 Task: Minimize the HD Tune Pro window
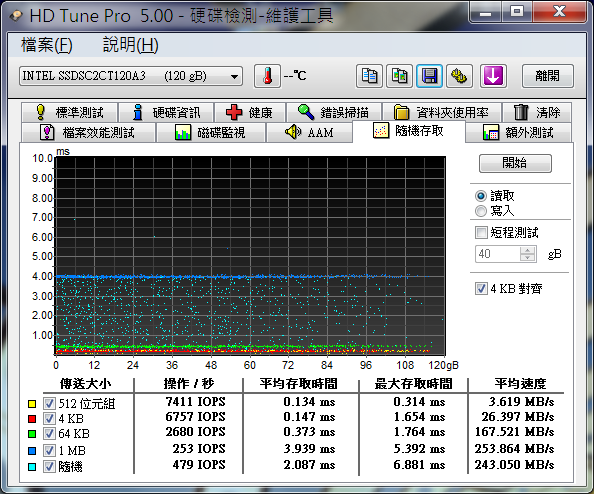[485, 12]
